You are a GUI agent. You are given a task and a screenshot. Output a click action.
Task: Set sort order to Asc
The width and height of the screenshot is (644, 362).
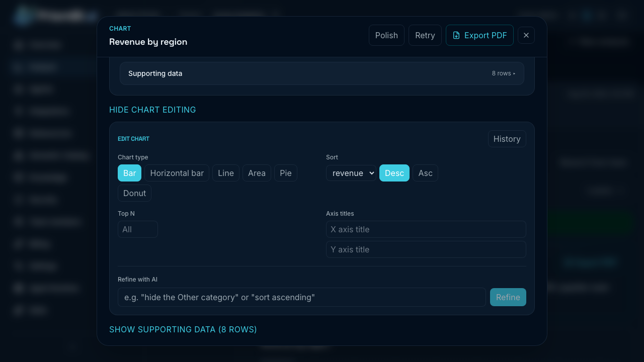[x=425, y=173]
